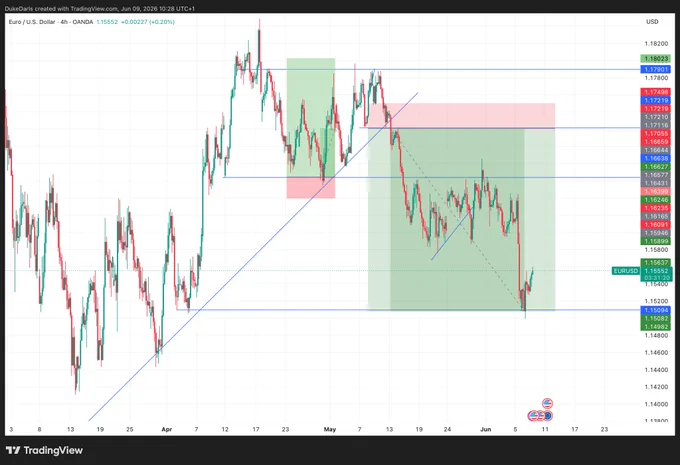Click the Apr label on the time axis
The image size is (680, 465).
click(167, 429)
